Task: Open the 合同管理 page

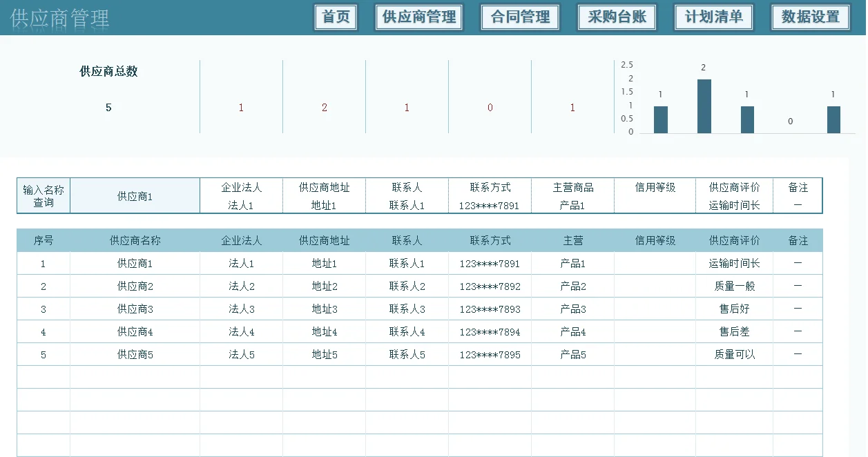Action: (x=520, y=17)
